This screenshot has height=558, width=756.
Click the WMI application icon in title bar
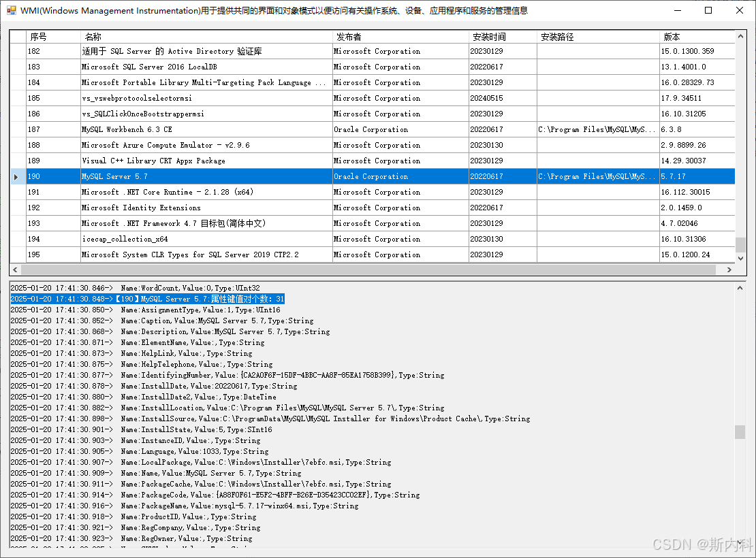11,10
